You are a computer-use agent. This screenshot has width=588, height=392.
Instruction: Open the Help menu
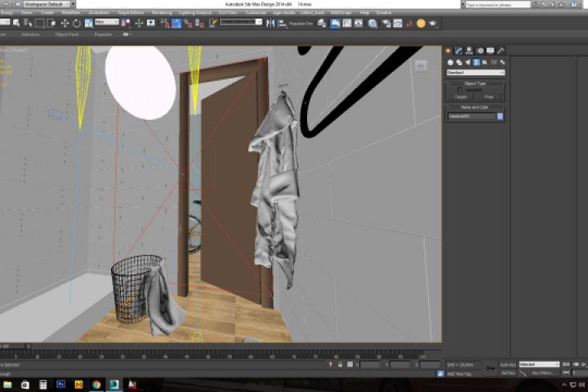pos(364,13)
